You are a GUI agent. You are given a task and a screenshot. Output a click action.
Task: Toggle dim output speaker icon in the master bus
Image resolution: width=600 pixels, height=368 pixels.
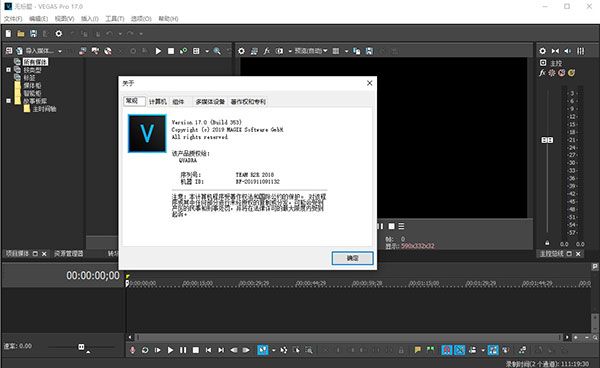pos(568,51)
